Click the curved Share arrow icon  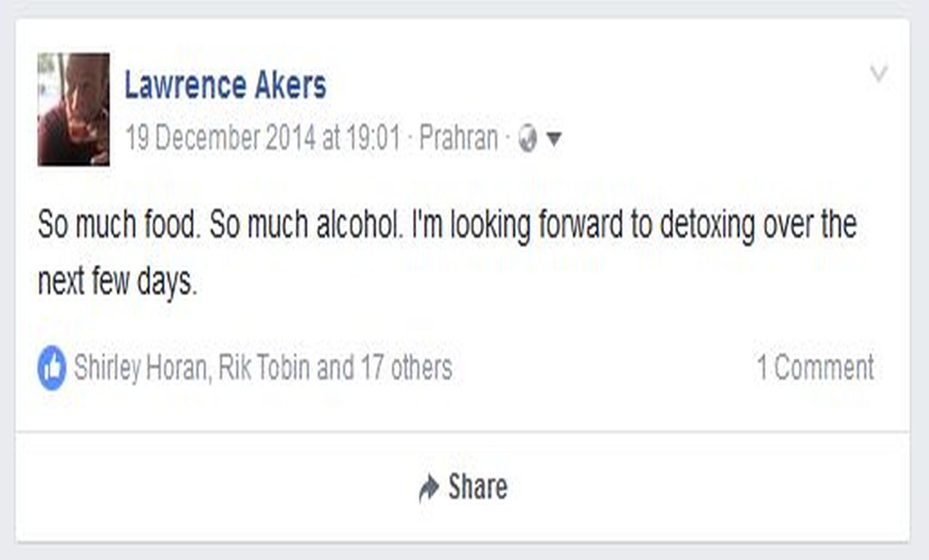pos(429,489)
